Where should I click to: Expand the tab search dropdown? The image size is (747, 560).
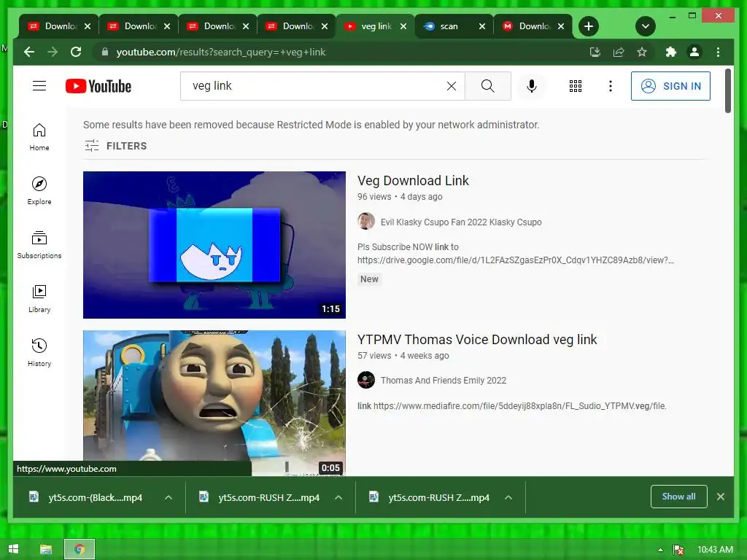(x=646, y=26)
